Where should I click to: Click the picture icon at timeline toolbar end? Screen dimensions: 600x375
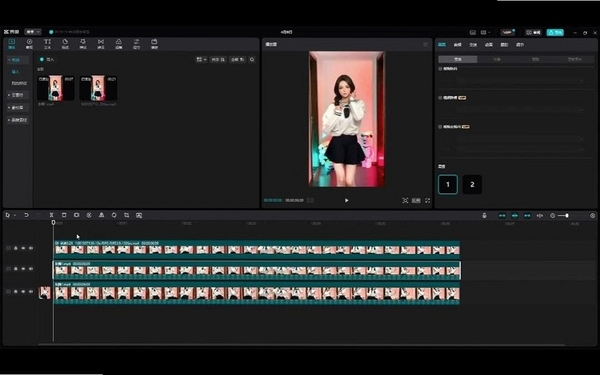click(139, 215)
